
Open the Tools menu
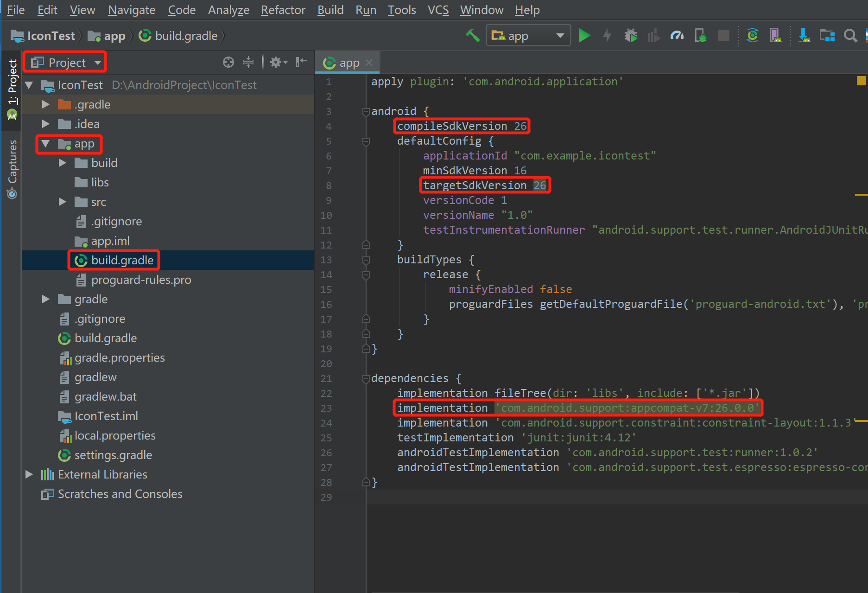click(402, 10)
